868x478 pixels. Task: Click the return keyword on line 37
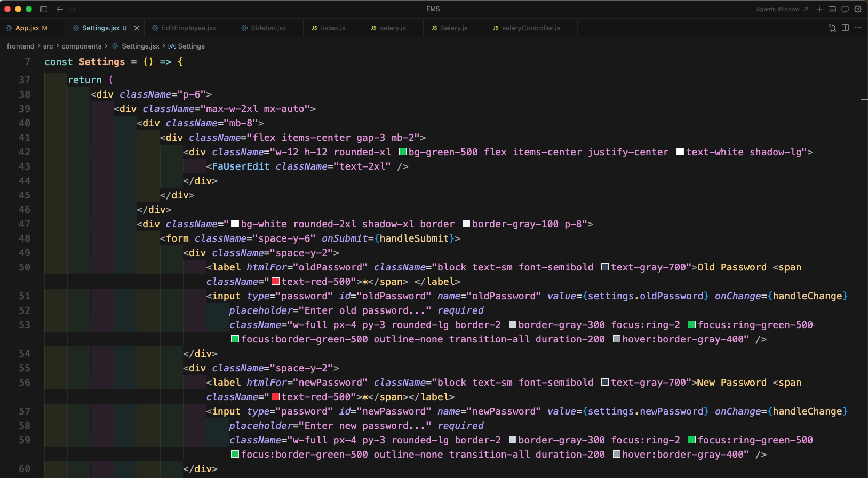pos(85,80)
